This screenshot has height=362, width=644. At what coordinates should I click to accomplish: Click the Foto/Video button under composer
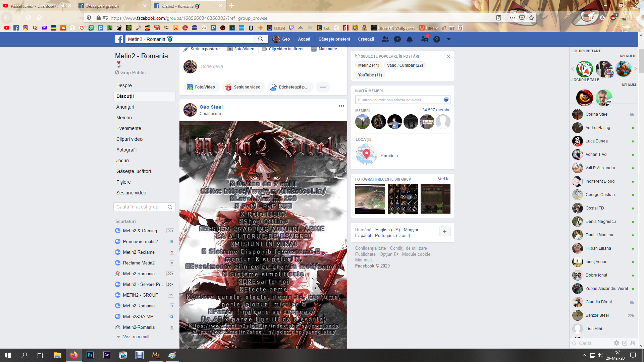click(201, 87)
